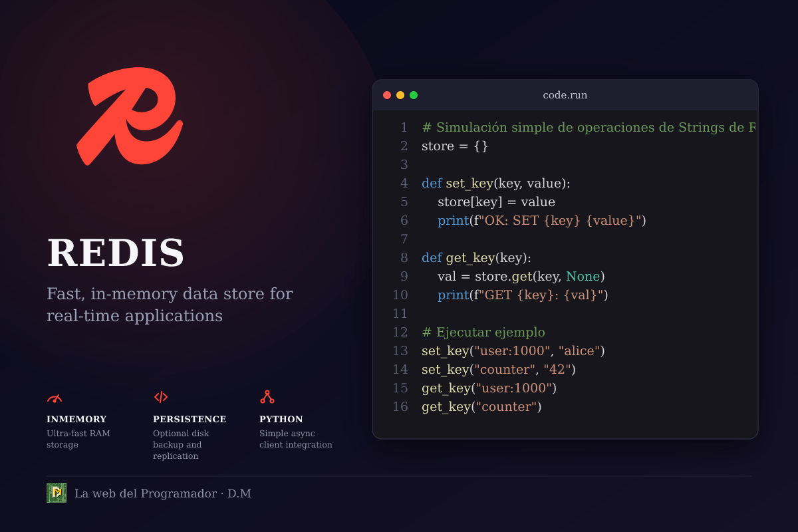Click the line get_key("user:1000")
Image resolution: width=798 pixels, height=532 pixels.
click(x=489, y=388)
